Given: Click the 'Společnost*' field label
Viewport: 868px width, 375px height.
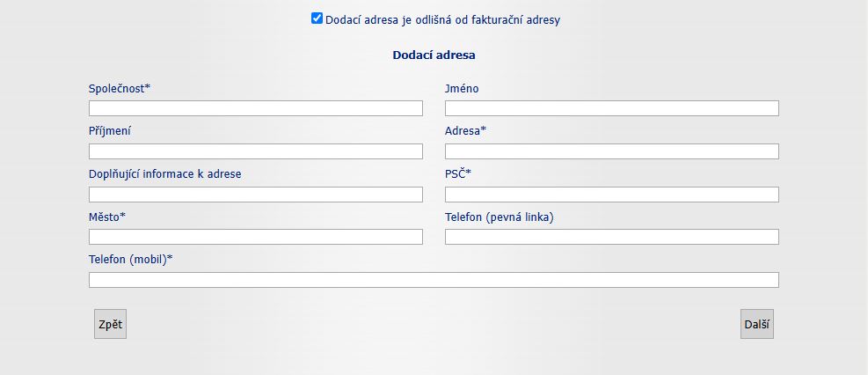Looking at the screenshot, I should pos(120,88).
